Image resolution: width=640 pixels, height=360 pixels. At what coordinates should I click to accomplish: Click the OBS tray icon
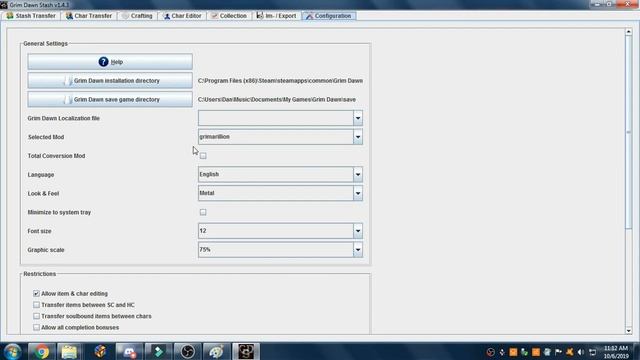tap(491, 352)
